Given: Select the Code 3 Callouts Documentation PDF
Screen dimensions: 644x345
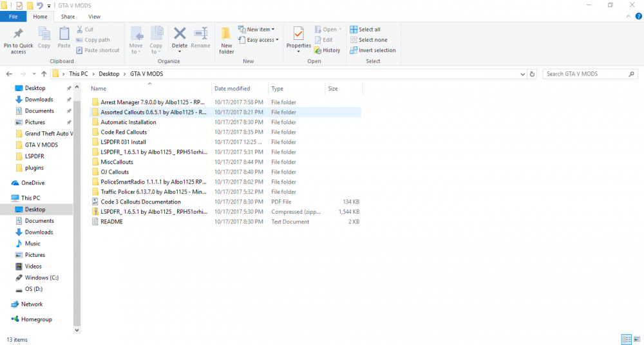Looking at the screenshot, I should (x=225, y=201).
